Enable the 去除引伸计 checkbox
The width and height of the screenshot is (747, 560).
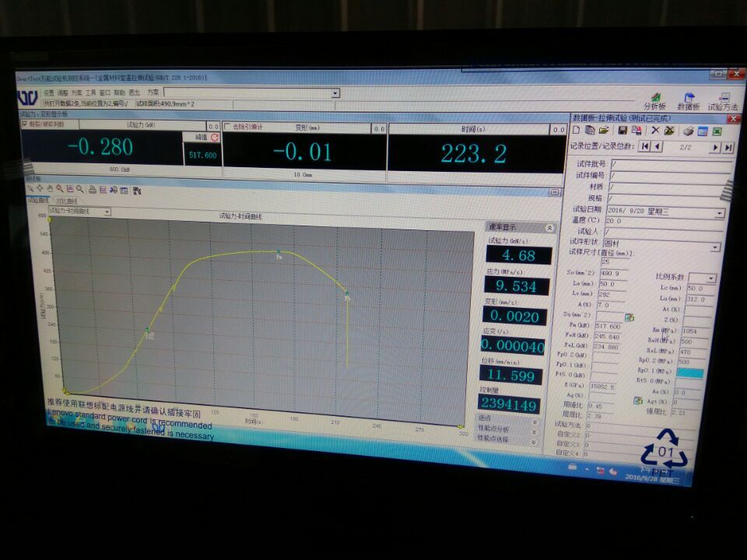coord(227,126)
